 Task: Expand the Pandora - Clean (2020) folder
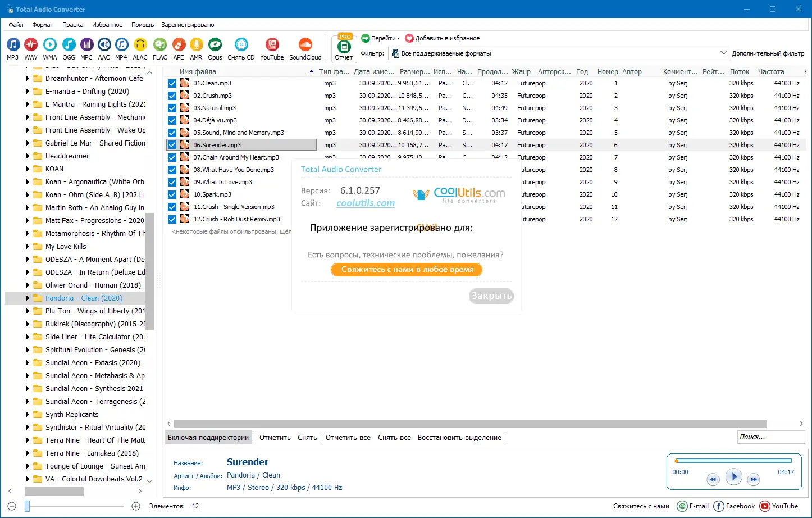[28, 298]
